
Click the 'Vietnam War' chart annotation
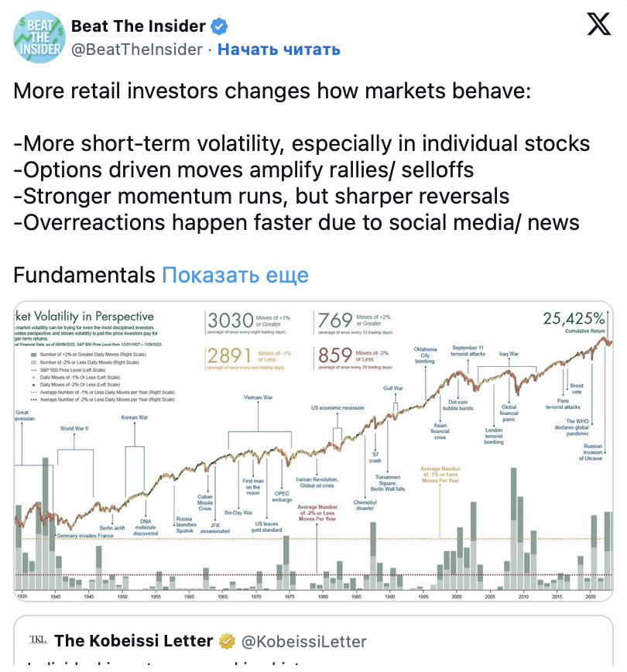(258, 397)
